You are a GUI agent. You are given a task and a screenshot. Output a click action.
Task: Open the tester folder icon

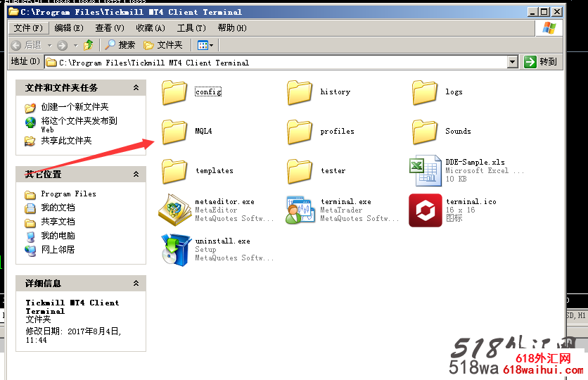click(300, 171)
